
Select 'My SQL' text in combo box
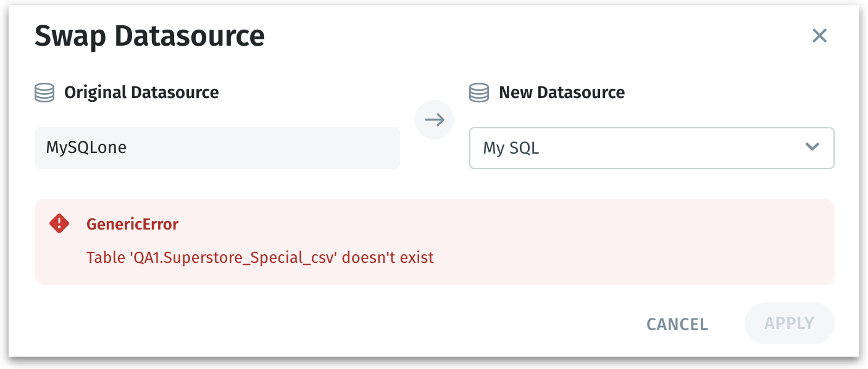pos(511,148)
